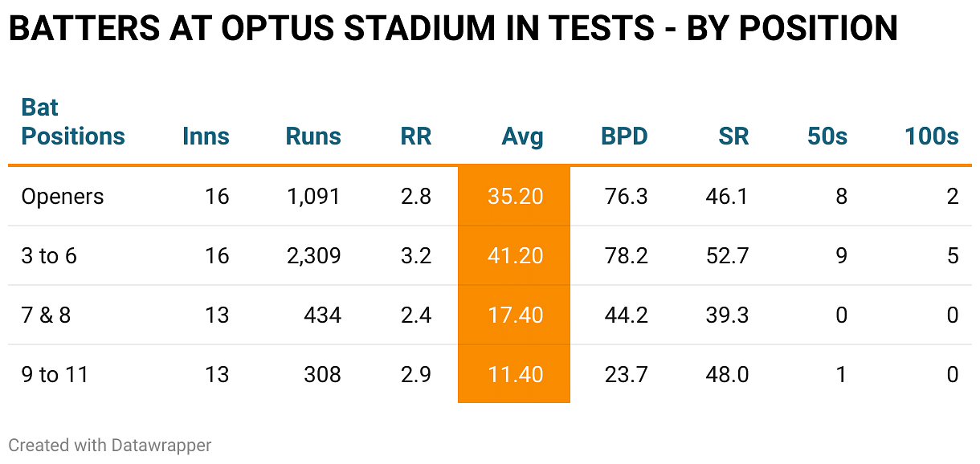The image size is (980, 464).
Task: Select the Openers row label
Action: 63,197
